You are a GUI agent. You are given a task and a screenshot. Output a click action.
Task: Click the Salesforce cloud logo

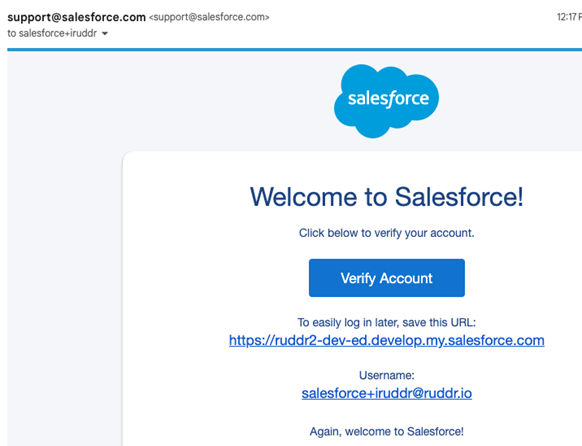point(386,101)
